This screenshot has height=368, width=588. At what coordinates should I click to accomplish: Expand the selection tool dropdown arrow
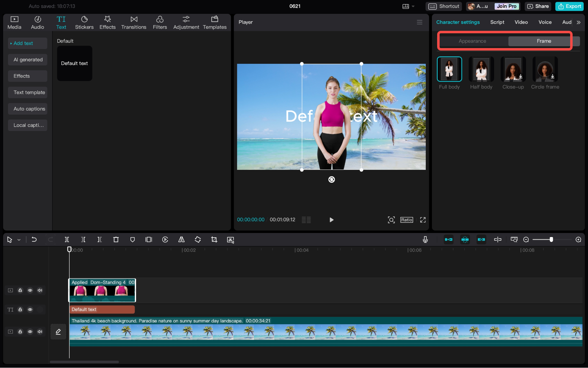(19, 240)
